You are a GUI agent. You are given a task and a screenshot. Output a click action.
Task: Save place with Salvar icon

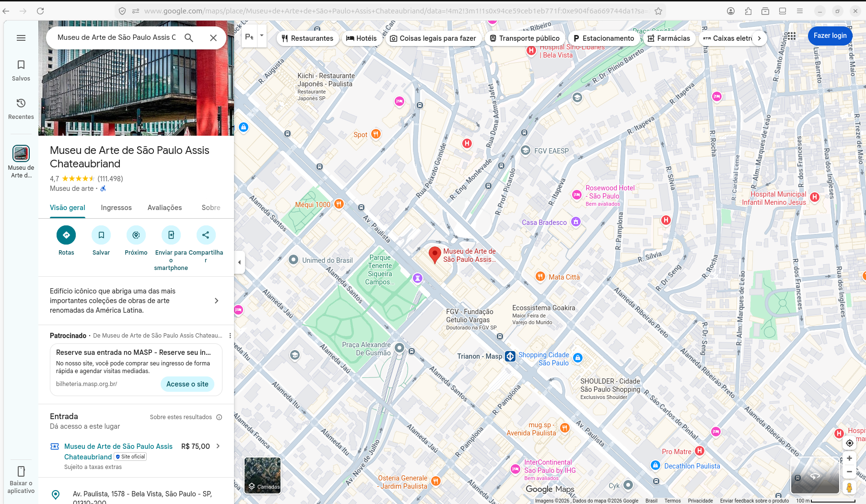pos(101,235)
